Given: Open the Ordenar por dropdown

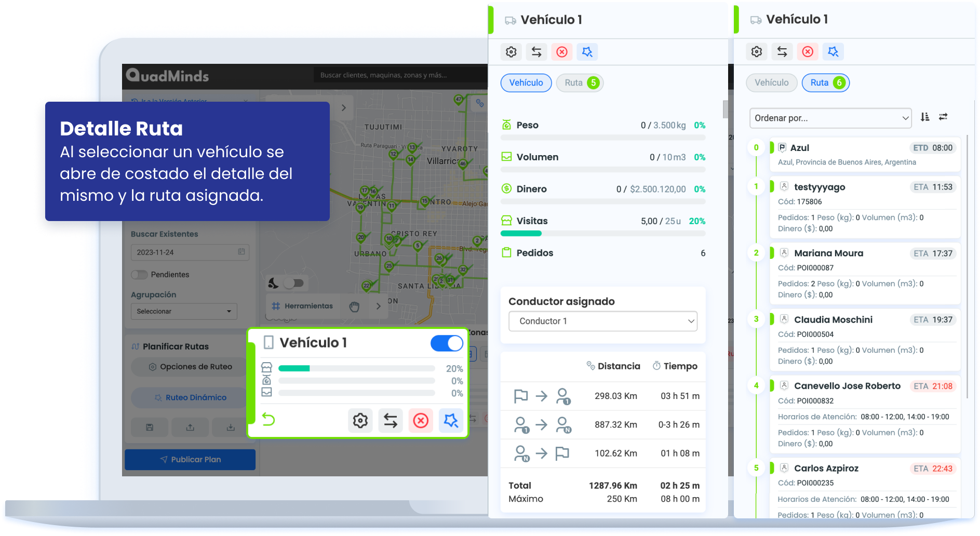Looking at the screenshot, I should point(830,118).
